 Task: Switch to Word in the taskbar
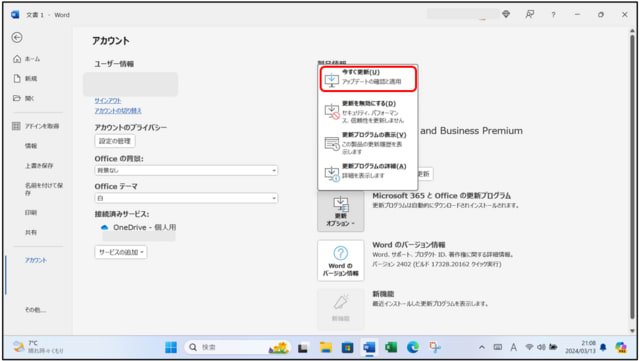click(x=369, y=347)
